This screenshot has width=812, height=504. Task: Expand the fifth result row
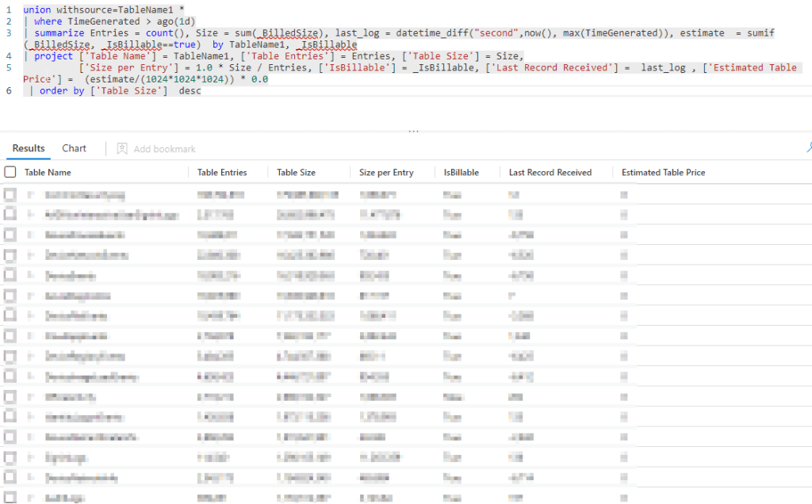tap(30, 275)
